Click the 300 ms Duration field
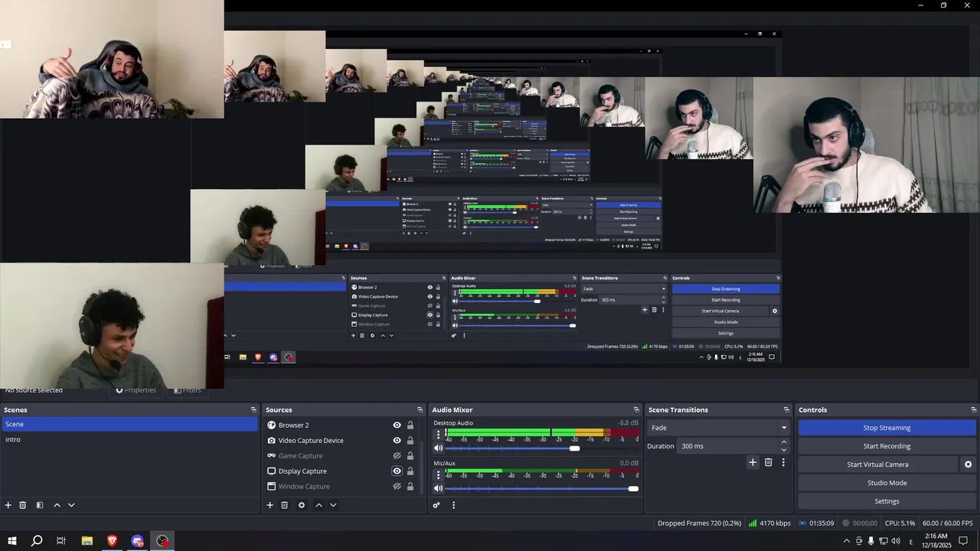Screen dimensions: 980x551 [x=727, y=446]
